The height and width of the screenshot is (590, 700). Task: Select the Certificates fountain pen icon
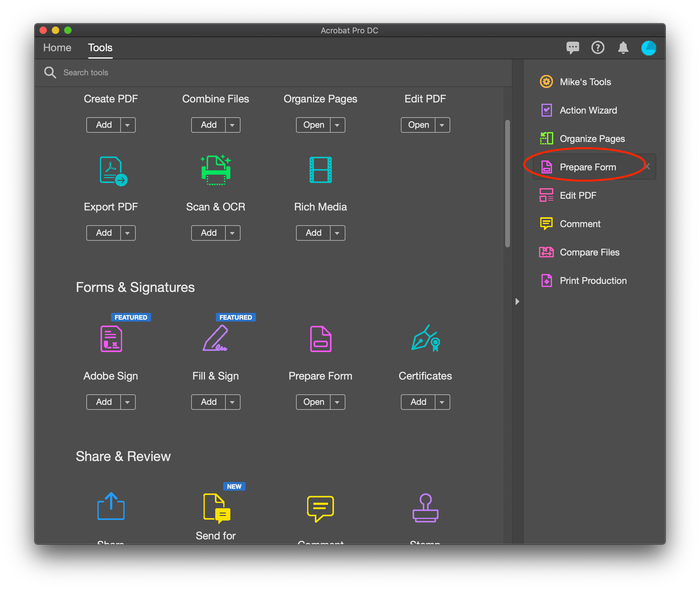(425, 339)
